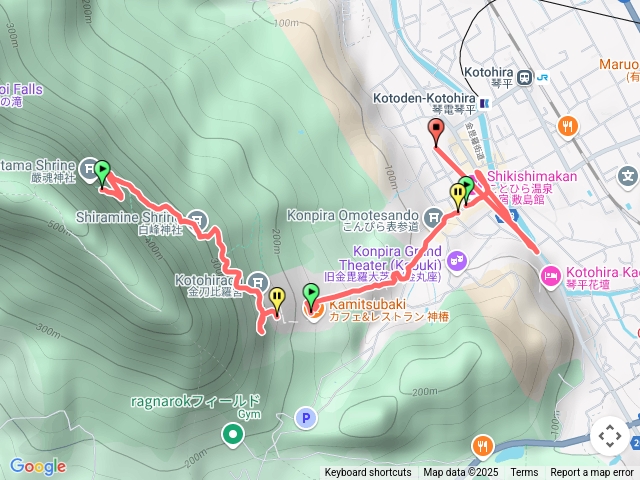Image resolution: width=640 pixels, height=480 pixels.
Task: Click the Google logo
Action: coord(38,466)
